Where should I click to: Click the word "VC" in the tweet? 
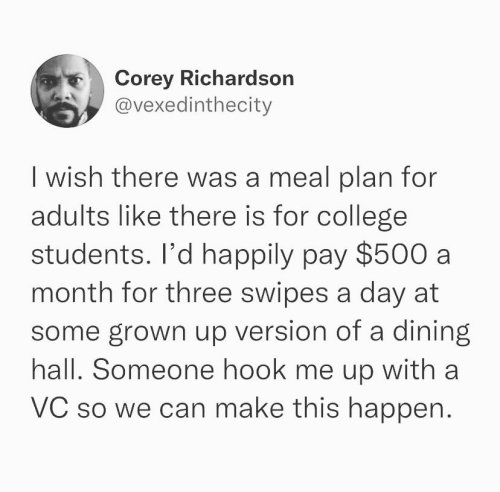point(50,408)
